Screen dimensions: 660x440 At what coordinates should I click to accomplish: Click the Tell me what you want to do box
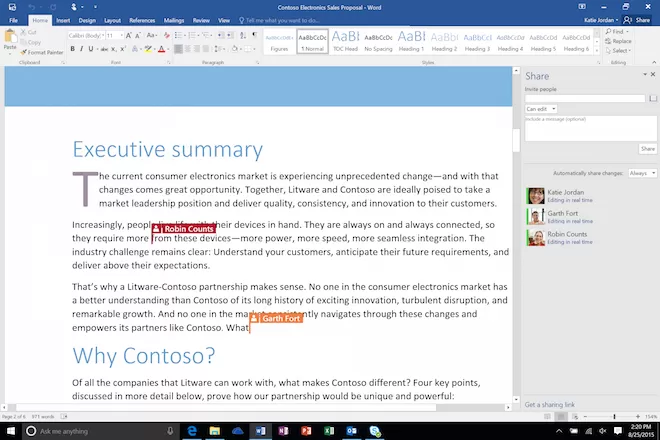pyautogui.click(x=279, y=20)
